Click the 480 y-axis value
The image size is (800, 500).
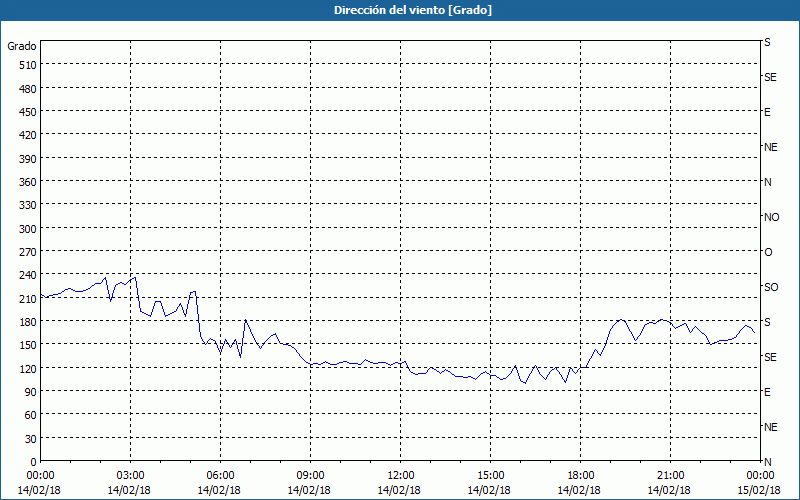tap(29, 89)
